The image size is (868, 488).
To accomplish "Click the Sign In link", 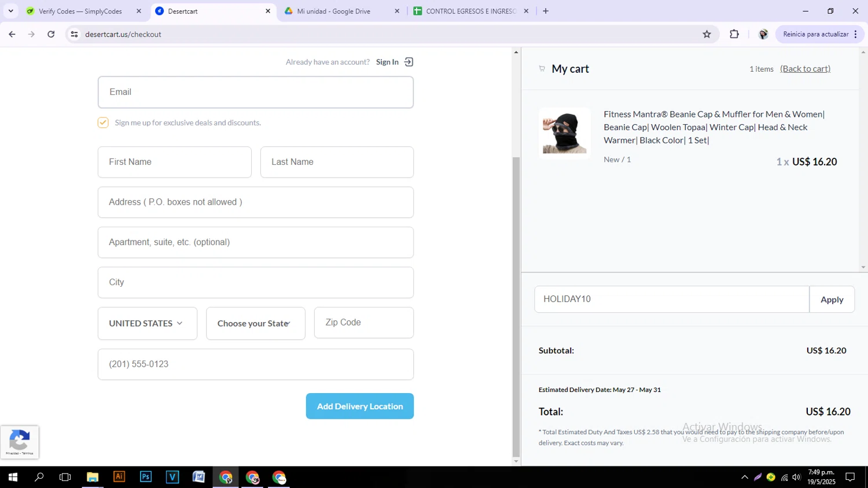I will click(x=387, y=62).
